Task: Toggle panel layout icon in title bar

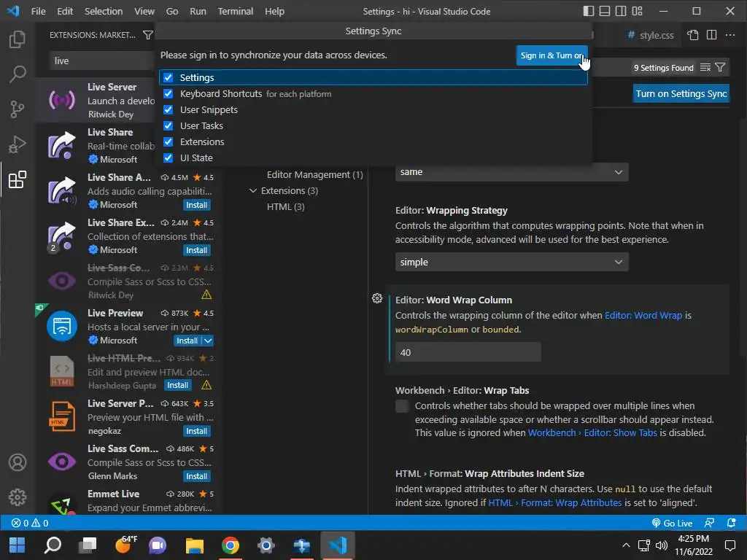Action: point(605,11)
